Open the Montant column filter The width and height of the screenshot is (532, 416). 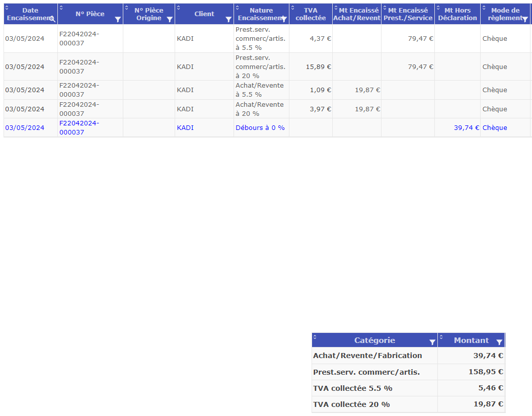499,342
